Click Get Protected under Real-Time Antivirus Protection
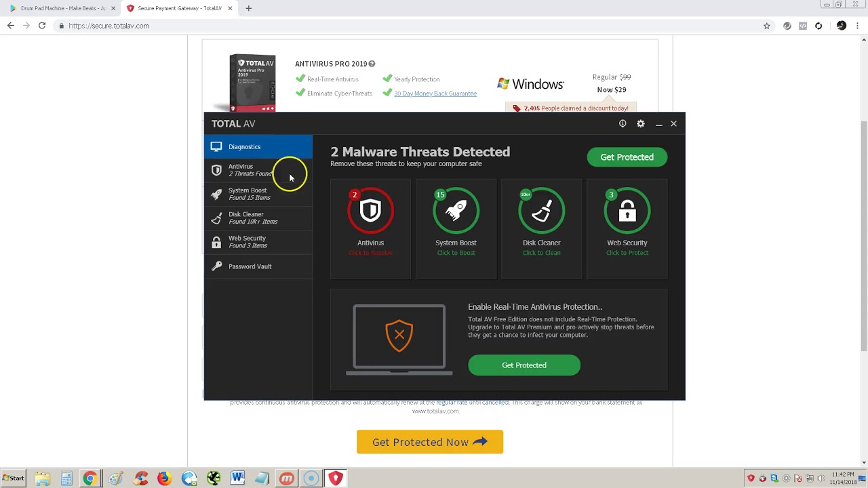The height and width of the screenshot is (488, 868). point(524,365)
